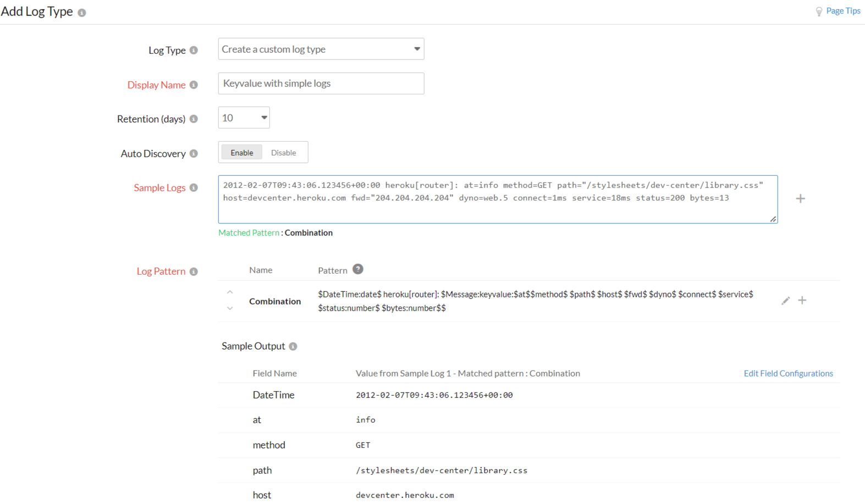Click the Pattern help question mark icon
This screenshot has width=865, height=504.
[x=358, y=269]
